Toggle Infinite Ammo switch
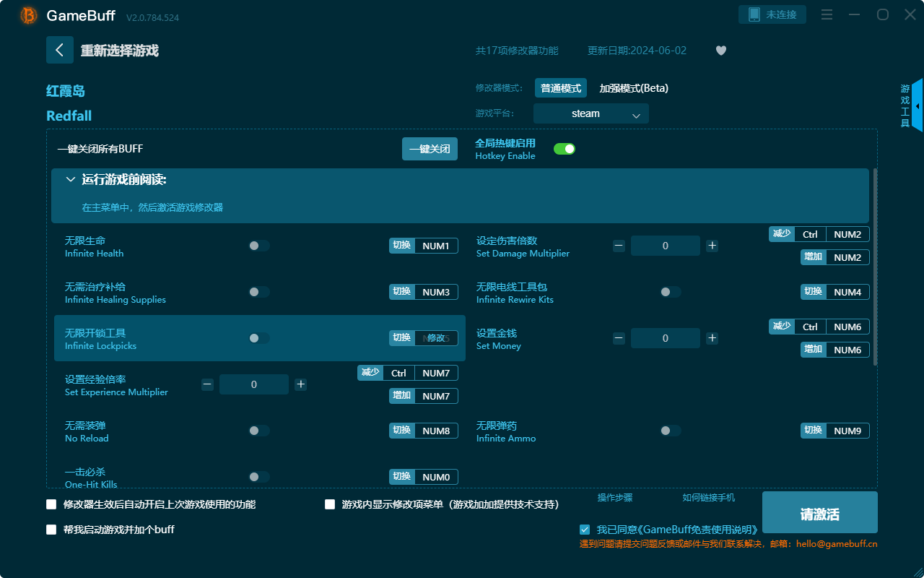This screenshot has width=924, height=578. (670, 431)
